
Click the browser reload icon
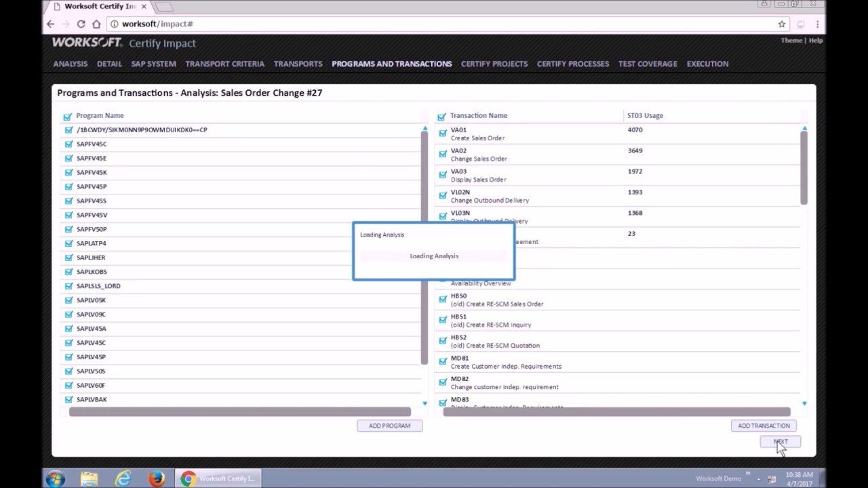point(81,24)
